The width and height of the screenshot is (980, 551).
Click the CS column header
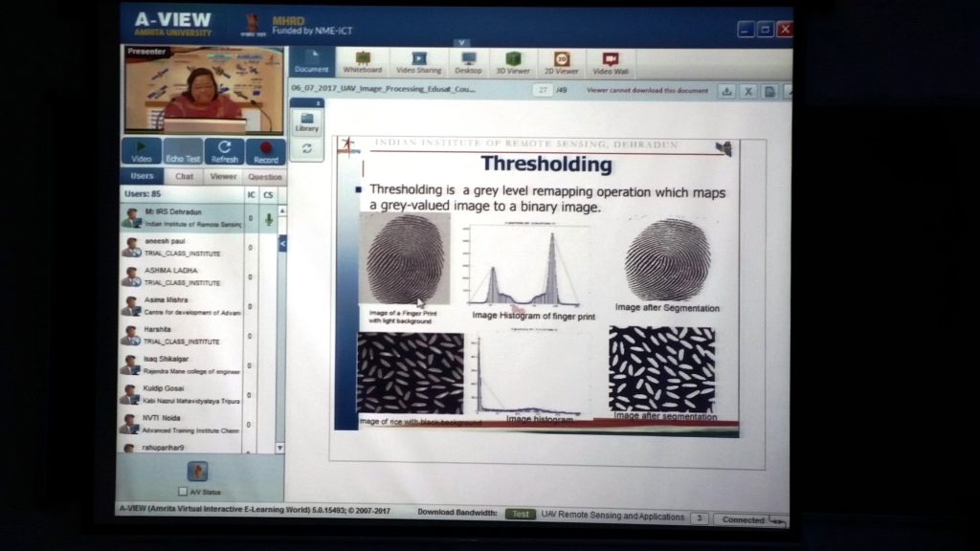[x=268, y=195]
